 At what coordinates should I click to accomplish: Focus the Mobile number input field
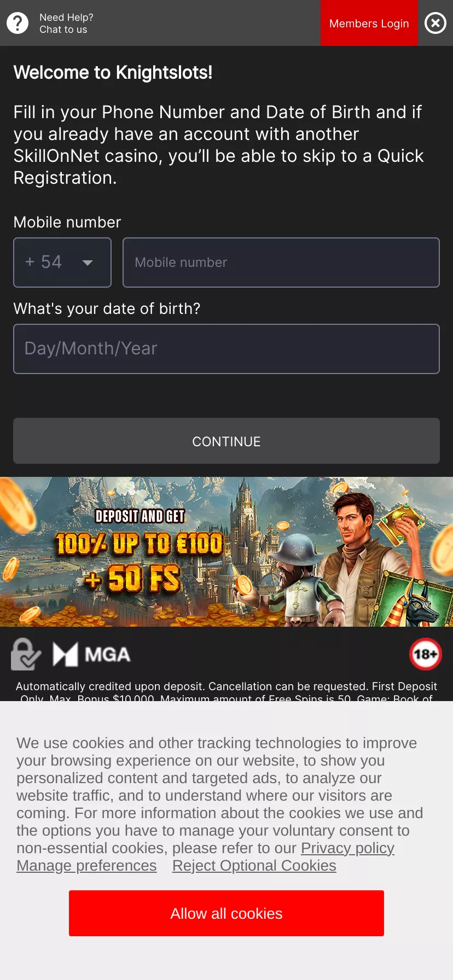(281, 262)
